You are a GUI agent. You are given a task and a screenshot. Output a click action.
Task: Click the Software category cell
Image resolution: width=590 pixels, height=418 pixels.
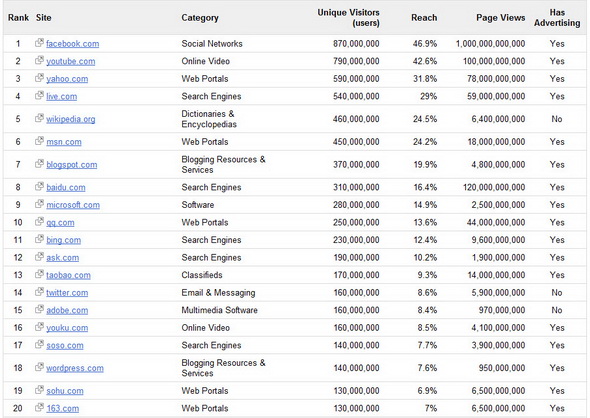(x=198, y=205)
